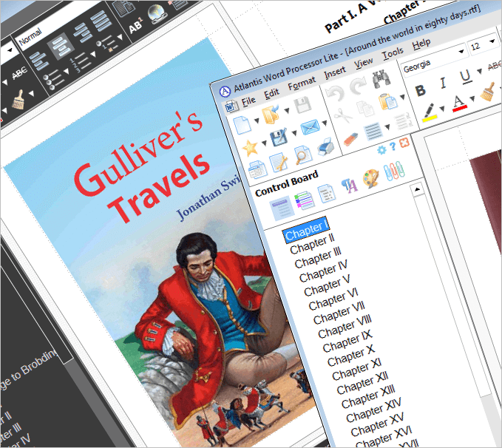Screen dimensions: 502x448
Task: Open the View menu
Action: 363,64
